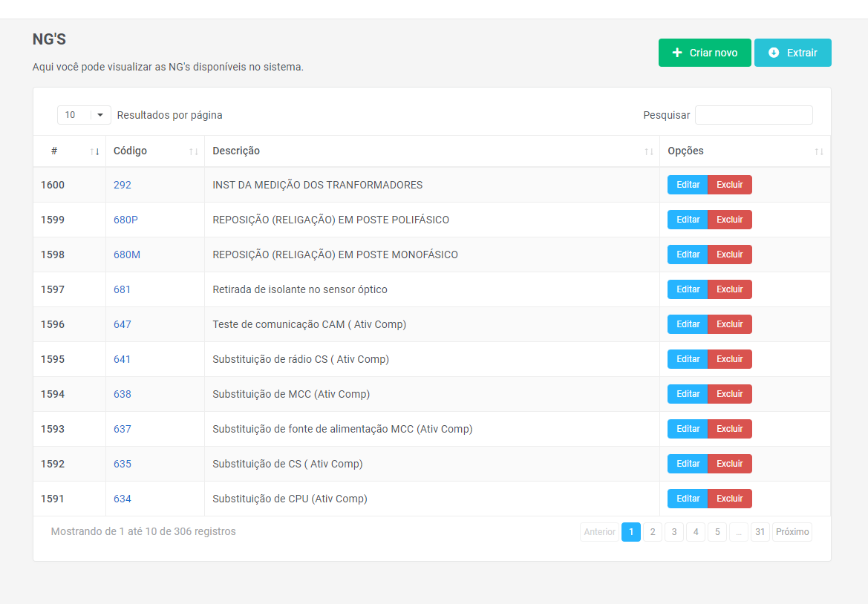Click sort arrows in Opções column
This screenshot has height=604, width=868.
(818, 151)
